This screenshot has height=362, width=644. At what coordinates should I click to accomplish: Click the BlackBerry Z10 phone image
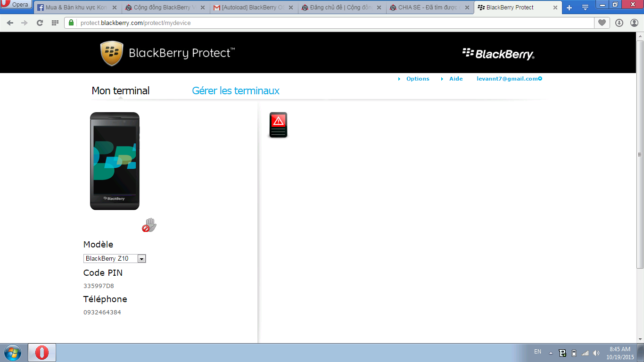click(x=115, y=161)
